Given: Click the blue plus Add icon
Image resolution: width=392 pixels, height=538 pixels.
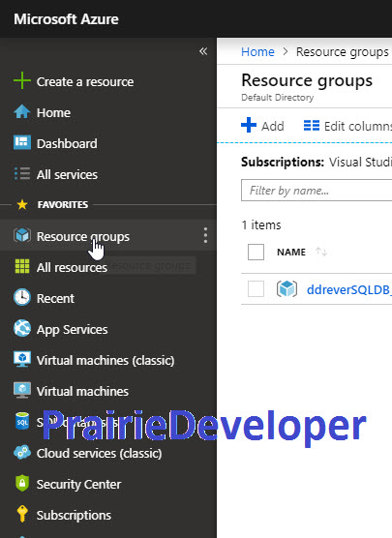Looking at the screenshot, I should [249, 125].
